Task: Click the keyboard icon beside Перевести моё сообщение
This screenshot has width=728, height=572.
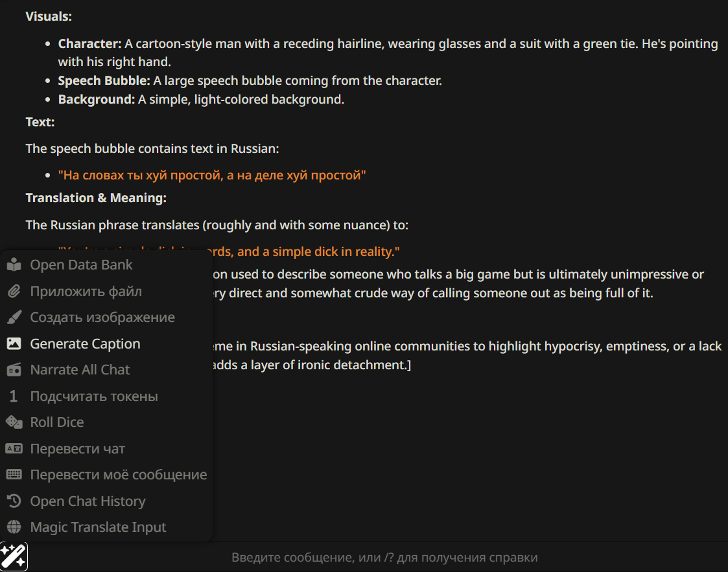Action: 14,475
